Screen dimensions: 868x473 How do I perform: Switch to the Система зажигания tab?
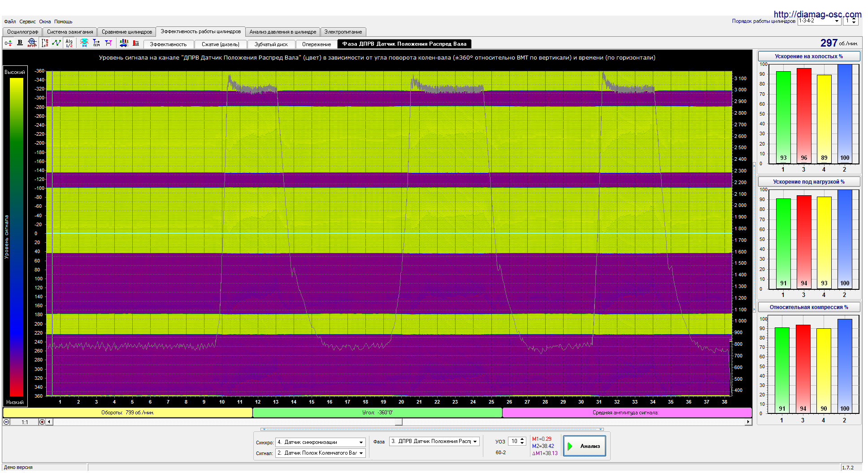[x=70, y=32]
